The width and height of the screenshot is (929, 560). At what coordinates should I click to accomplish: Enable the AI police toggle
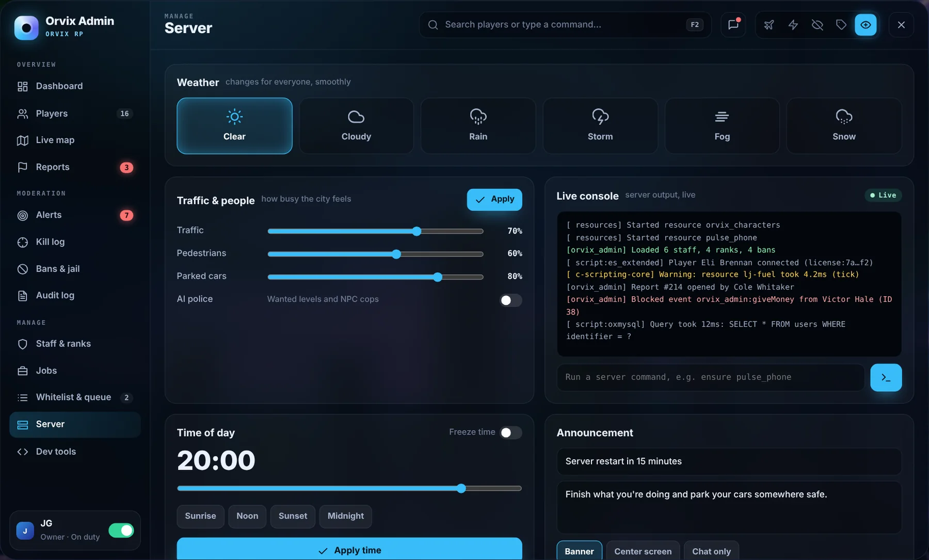pos(510,300)
